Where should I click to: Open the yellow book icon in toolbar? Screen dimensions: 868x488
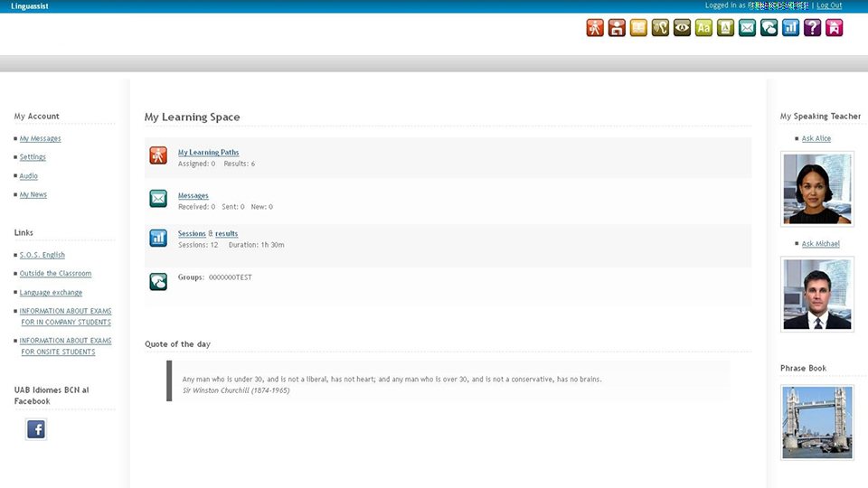pyautogui.click(x=638, y=28)
